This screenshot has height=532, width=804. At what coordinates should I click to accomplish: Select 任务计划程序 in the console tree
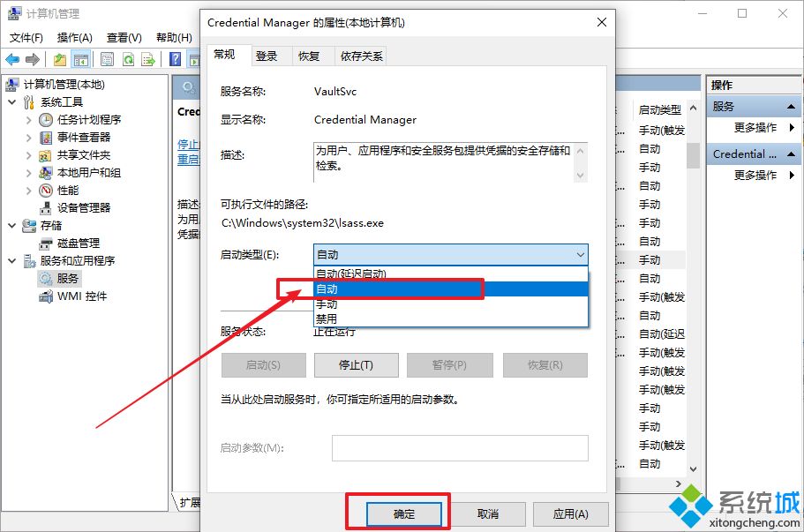[89, 120]
